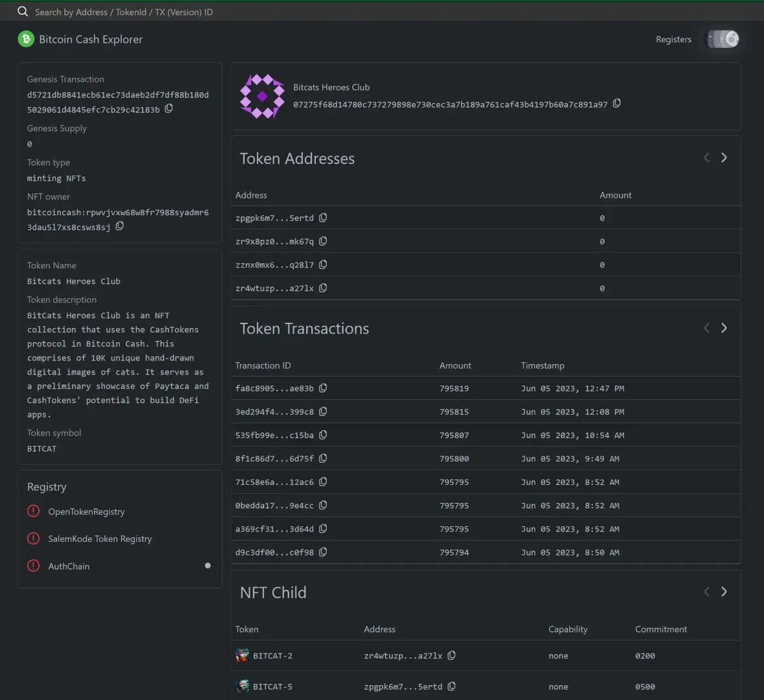Copy address zznx0mx6...q28l7

tap(322, 264)
